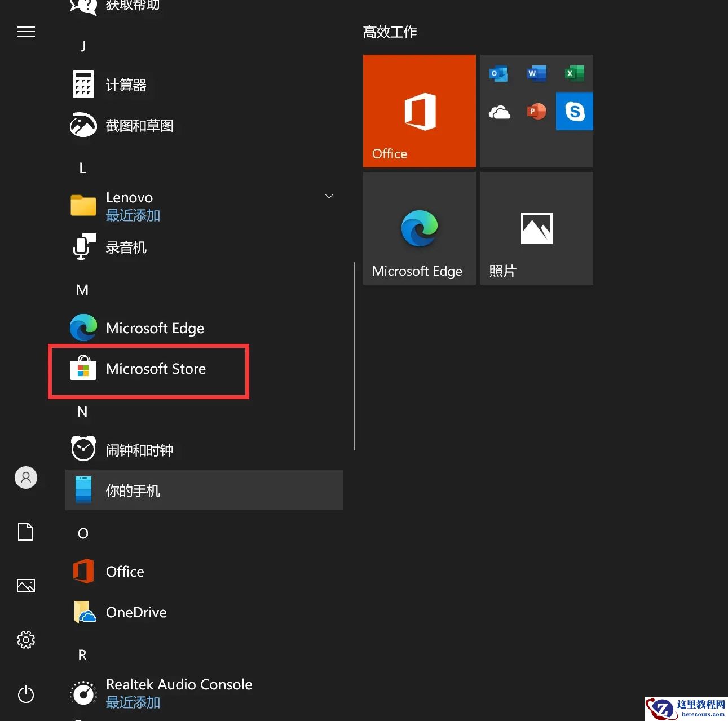Click the Power button in sidebar
This screenshot has width=728, height=721.
pos(25,695)
